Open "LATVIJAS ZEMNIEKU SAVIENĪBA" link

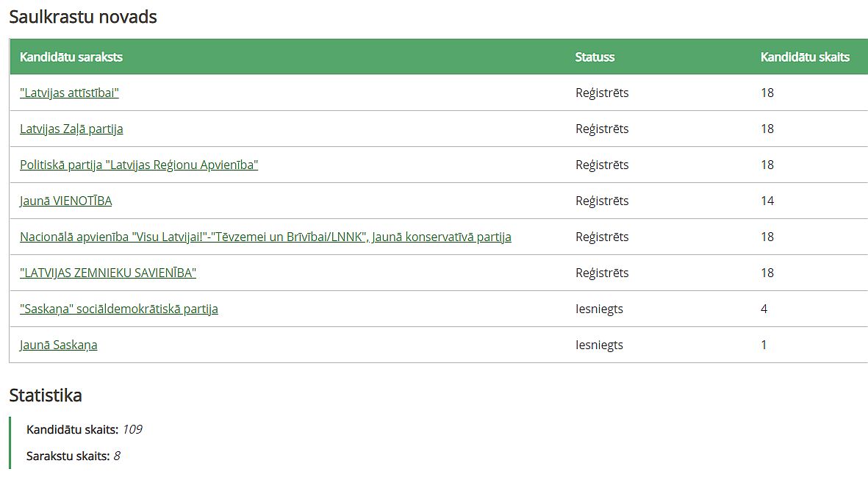(108, 272)
